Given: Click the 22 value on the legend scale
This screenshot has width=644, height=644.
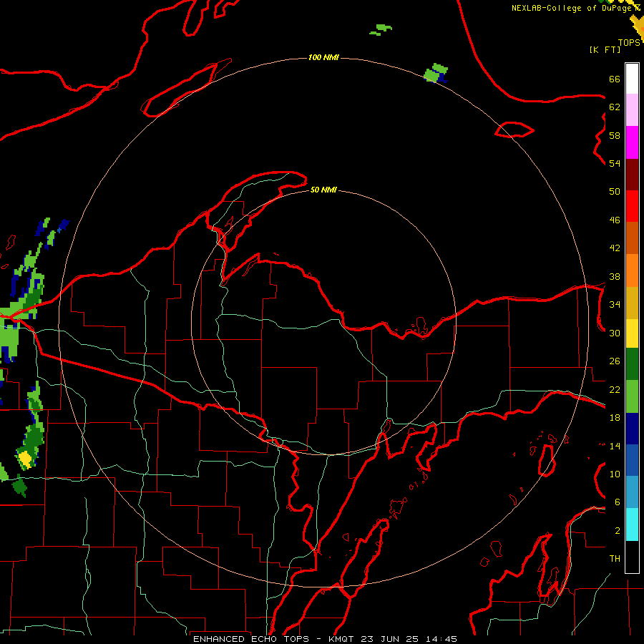Looking at the screenshot, I should coord(615,389).
